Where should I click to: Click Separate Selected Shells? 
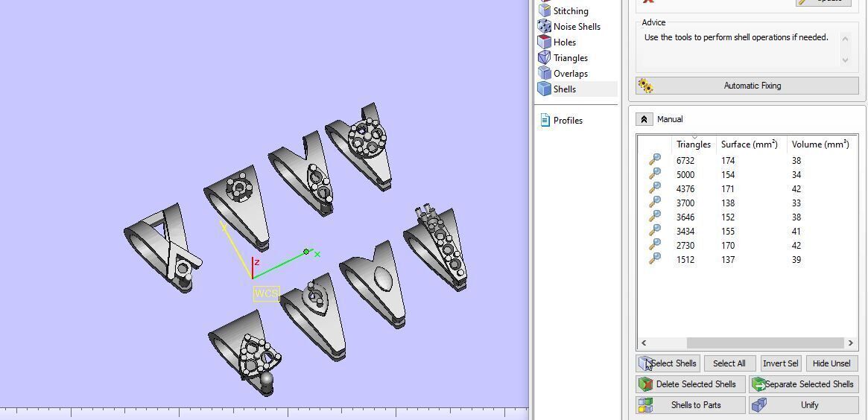tap(804, 384)
